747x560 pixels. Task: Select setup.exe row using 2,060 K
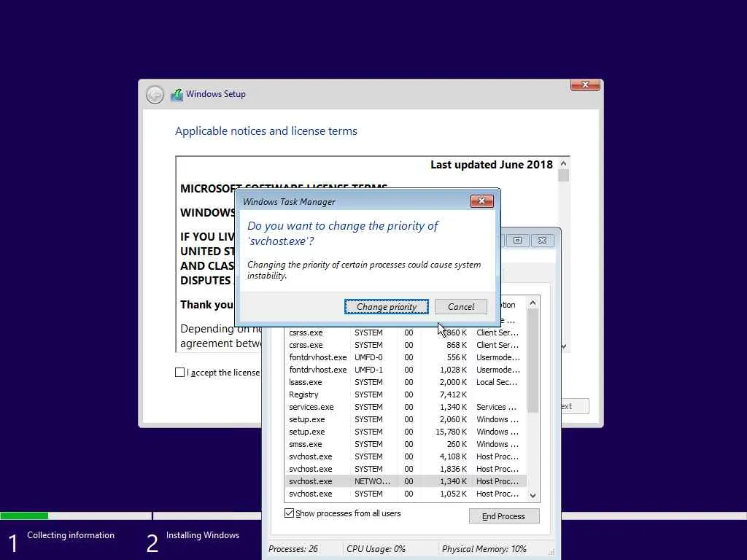406,419
